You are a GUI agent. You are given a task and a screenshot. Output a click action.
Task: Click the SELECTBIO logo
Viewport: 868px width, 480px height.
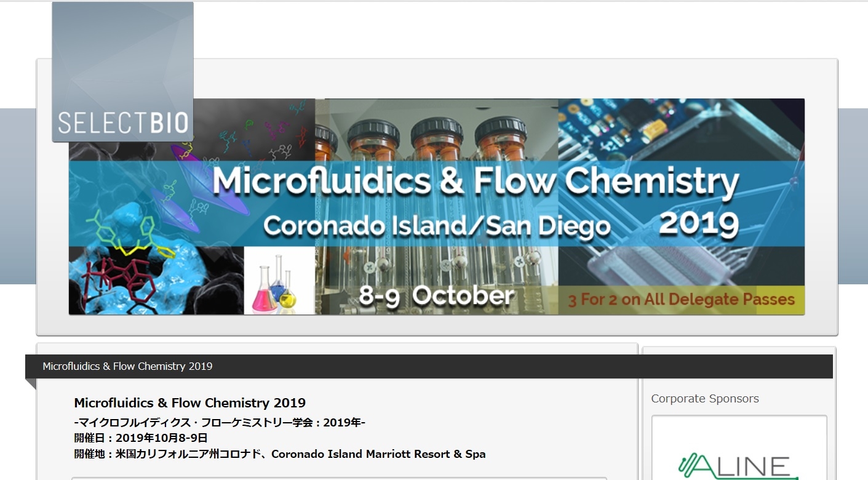tap(122, 71)
